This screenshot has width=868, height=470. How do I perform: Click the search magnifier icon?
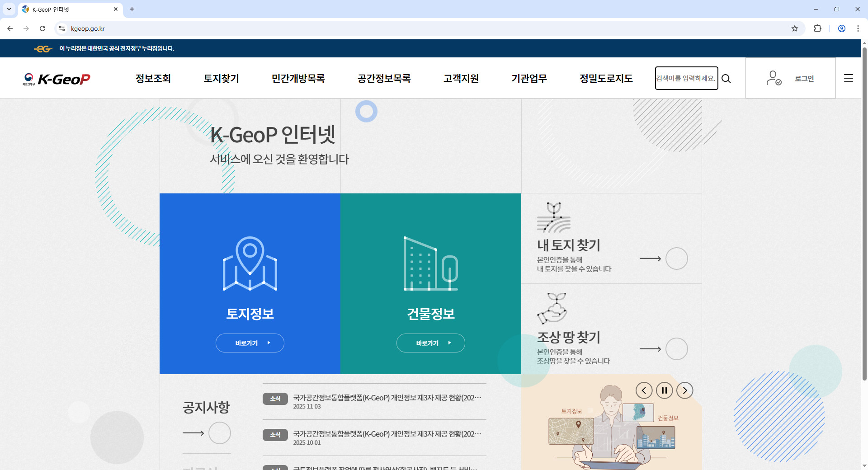pyautogui.click(x=726, y=79)
